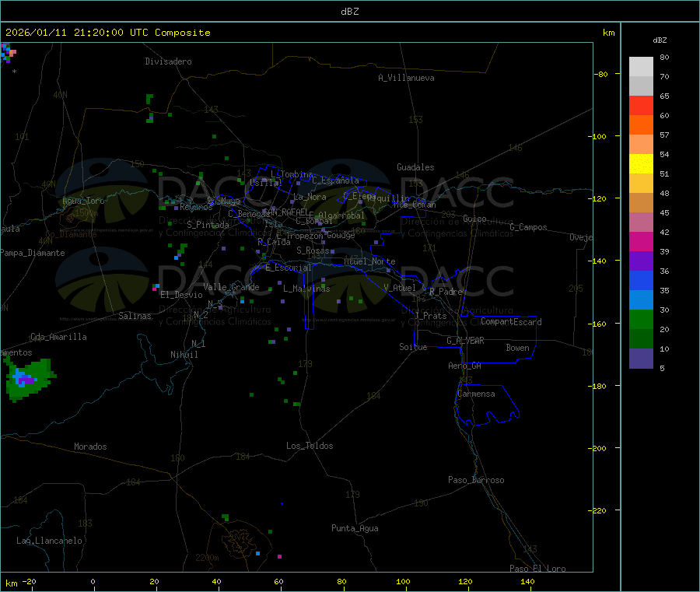
Task: Click the green radar echo near Cda_Amarilla
Action: pyautogui.click(x=30, y=379)
